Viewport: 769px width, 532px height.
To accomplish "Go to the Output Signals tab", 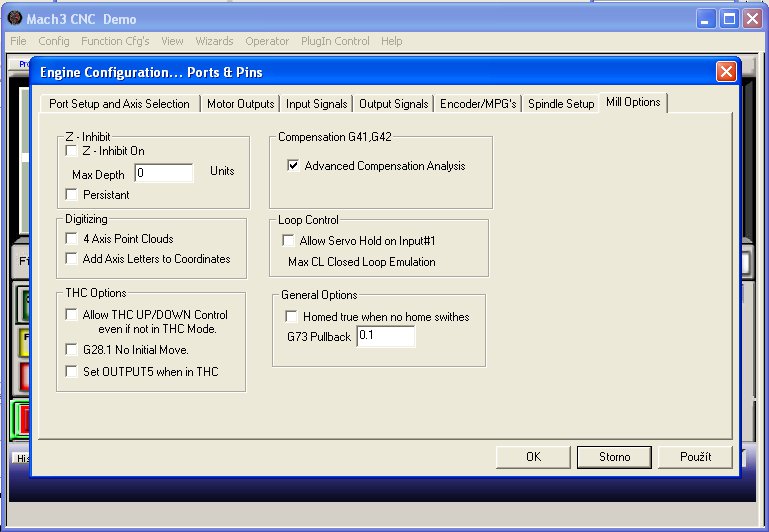I will (393, 104).
